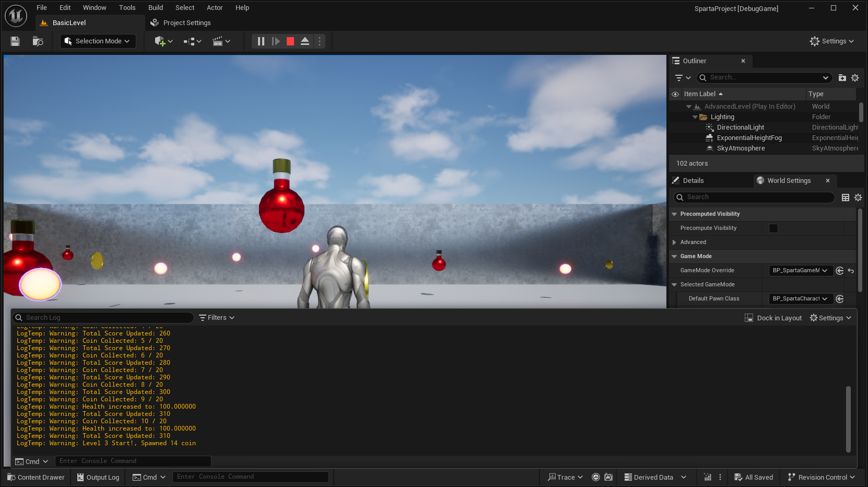Image resolution: width=868 pixels, height=487 pixels.
Task: Stop the play session
Action: tap(290, 41)
